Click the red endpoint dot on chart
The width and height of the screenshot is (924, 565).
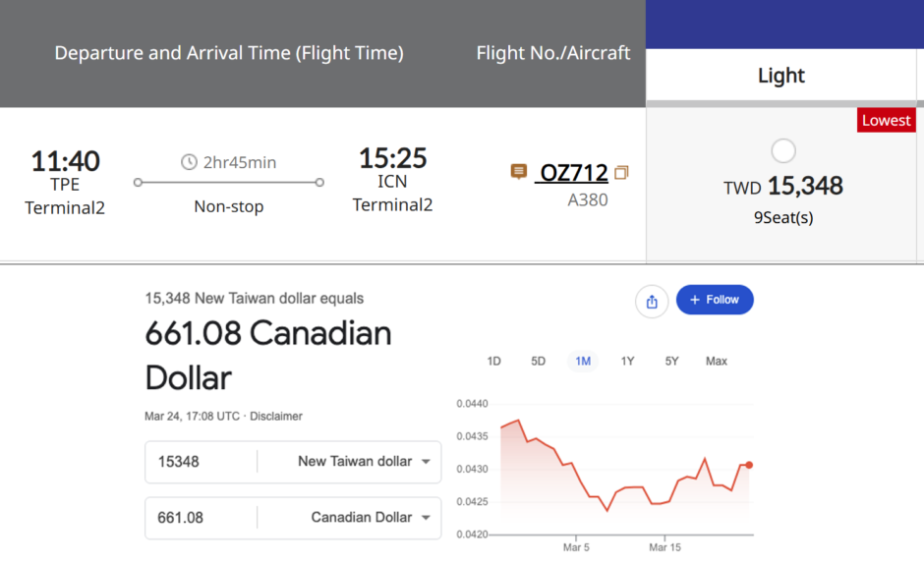[749, 465]
